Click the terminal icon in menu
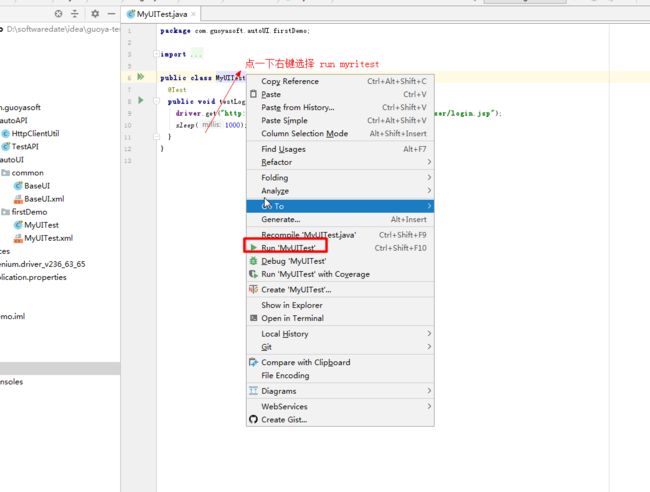This screenshot has width=650, height=492. (253, 318)
